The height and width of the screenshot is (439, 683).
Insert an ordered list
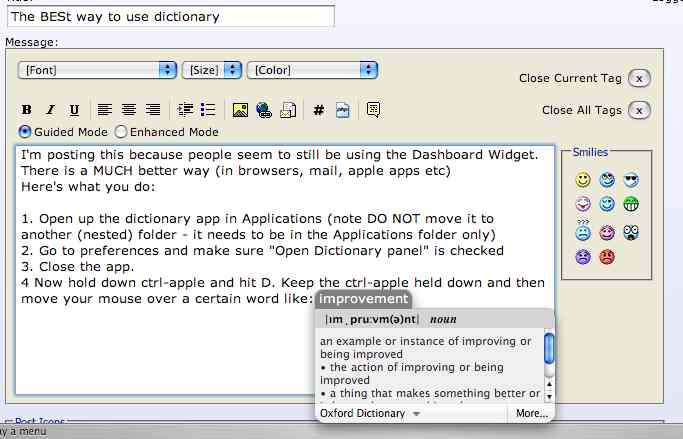186,110
